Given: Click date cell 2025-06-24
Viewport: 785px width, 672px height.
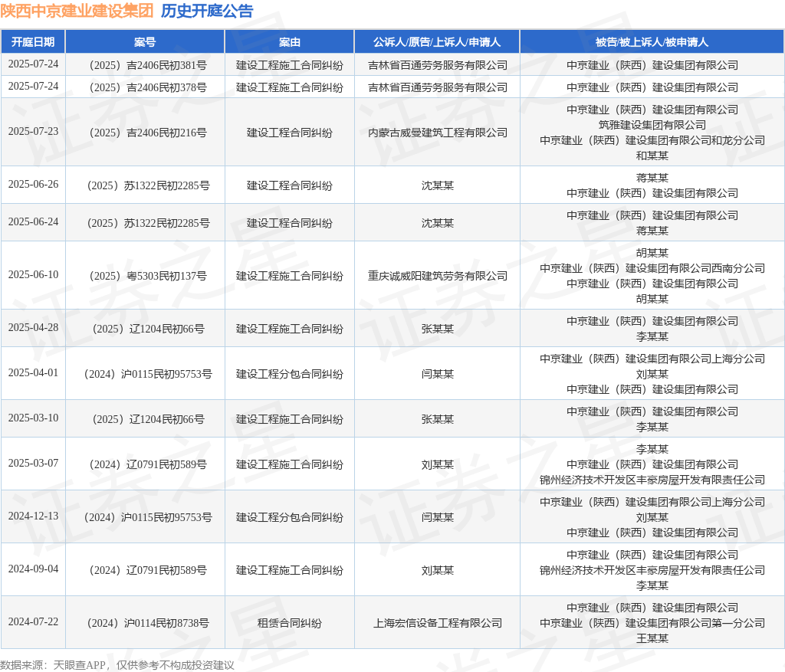Looking at the screenshot, I should pos(33,222).
